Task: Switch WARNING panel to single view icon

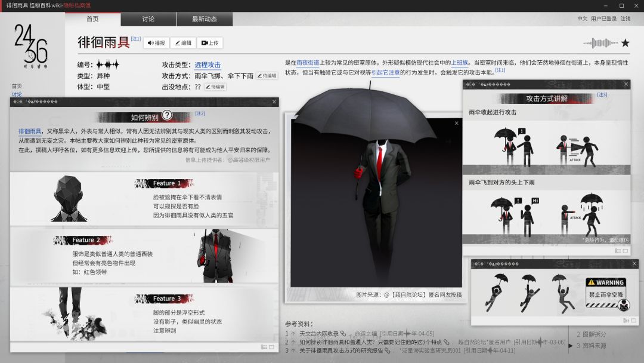Action: click(634, 320)
